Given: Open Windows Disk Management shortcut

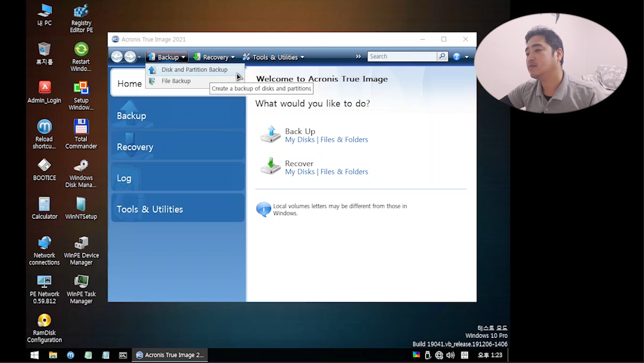Looking at the screenshot, I should pyautogui.click(x=81, y=173).
